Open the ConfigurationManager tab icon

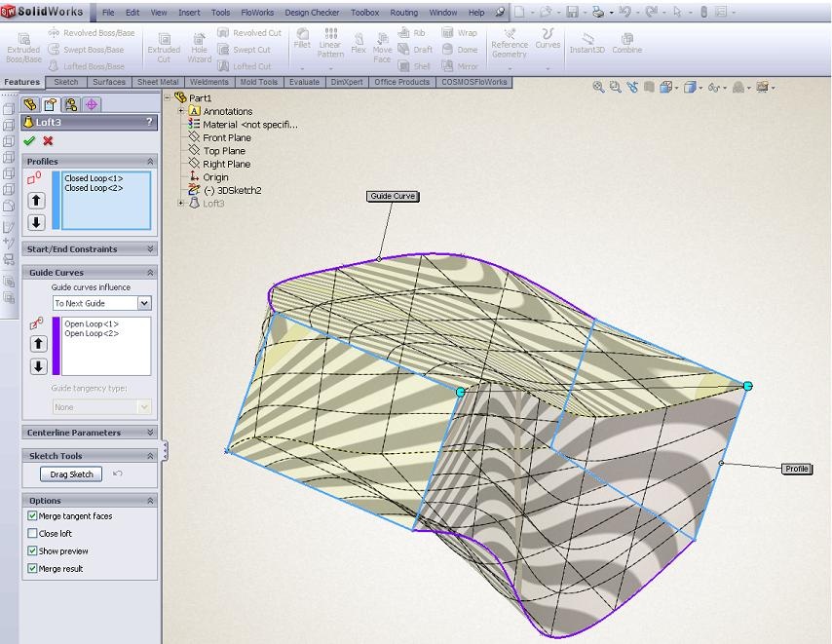pos(72,104)
